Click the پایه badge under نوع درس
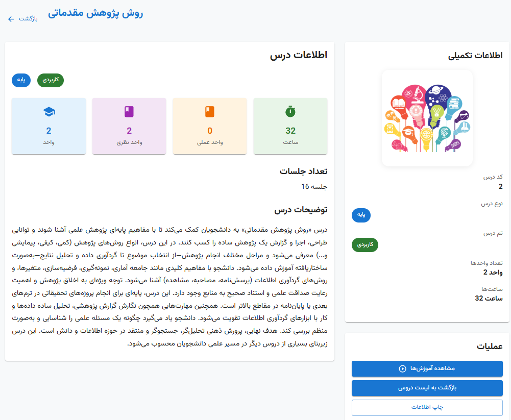Screen dimensions: 511x420 [361, 215]
